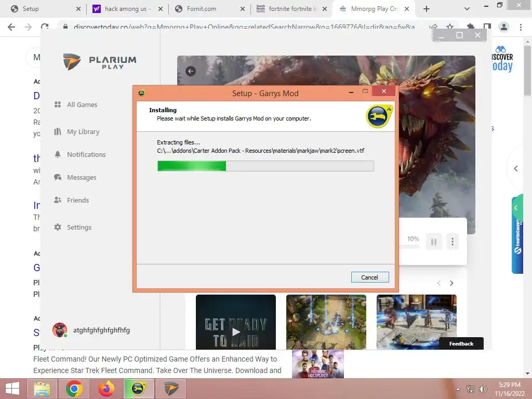532x399 pixels.
Task: Open Settings gear in Plarium Play
Action: [73, 228]
